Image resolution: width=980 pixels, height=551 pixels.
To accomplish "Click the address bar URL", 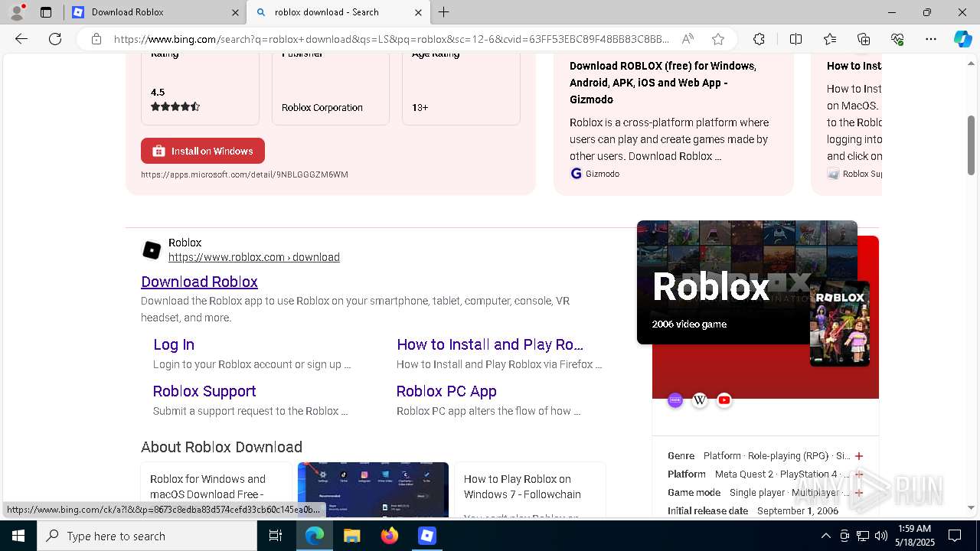I will coord(391,39).
